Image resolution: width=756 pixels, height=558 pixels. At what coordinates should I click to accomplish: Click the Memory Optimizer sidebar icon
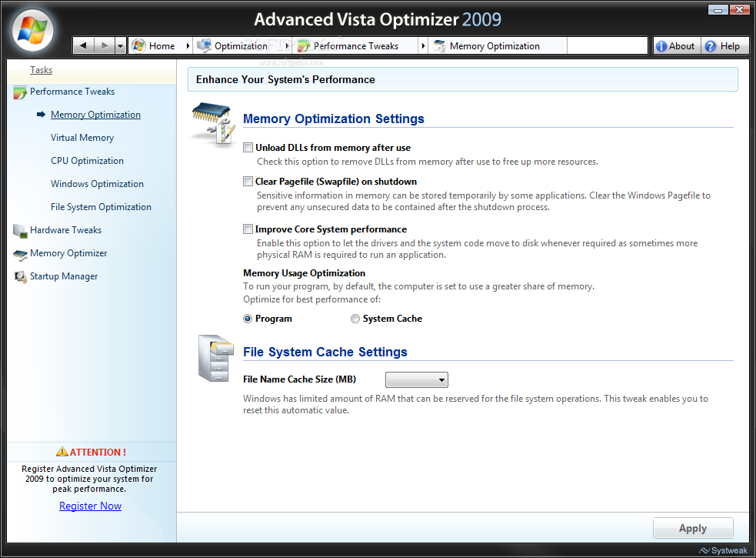[x=20, y=255]
